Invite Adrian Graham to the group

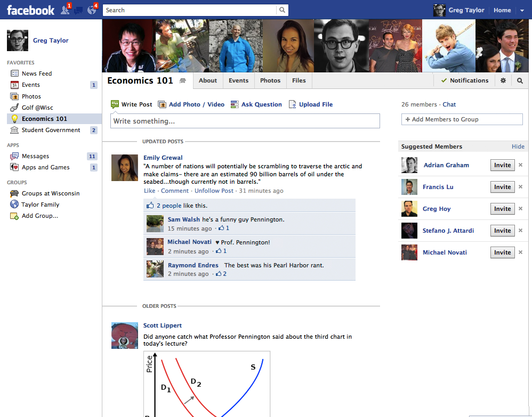point(503,165)
